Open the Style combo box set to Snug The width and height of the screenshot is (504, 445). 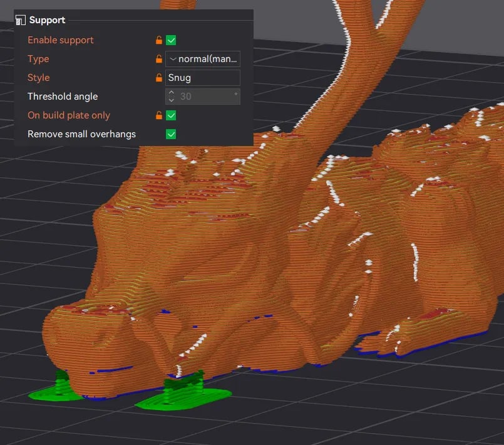203,78
